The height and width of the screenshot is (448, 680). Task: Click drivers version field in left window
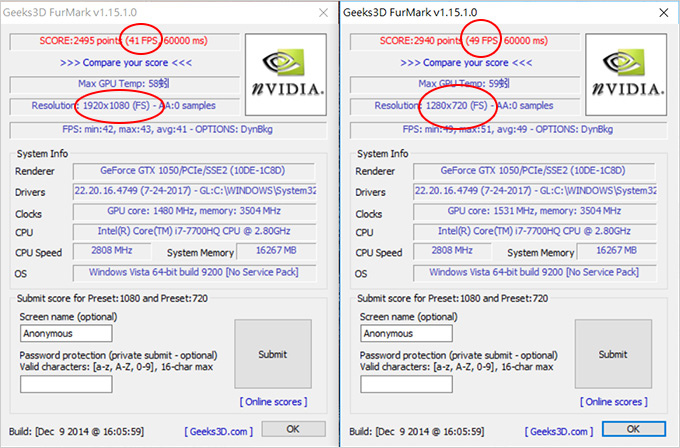(x=195, y=191)
